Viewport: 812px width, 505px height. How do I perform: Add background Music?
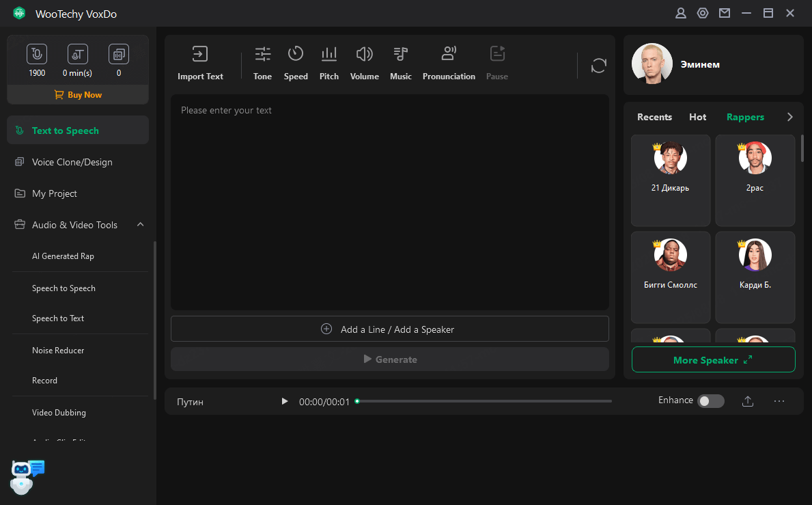click(401, 63)
